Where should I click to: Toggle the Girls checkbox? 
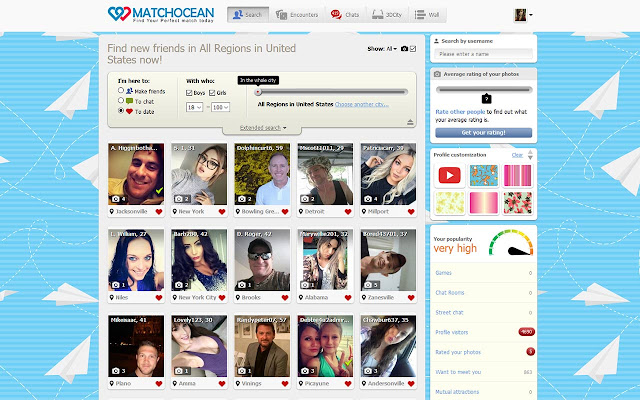[212, 93]
